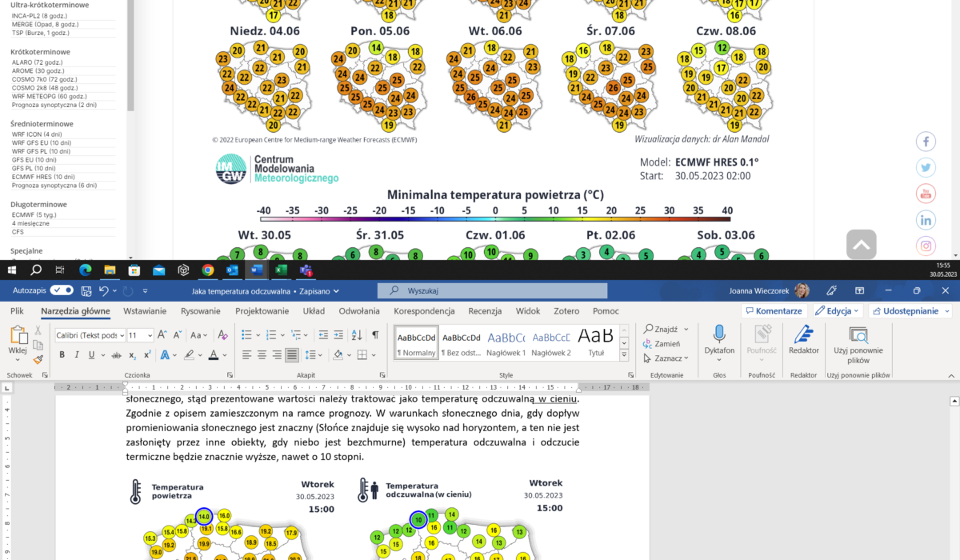This screenshot has height=560, width=960.
Task: Click the numbered list icon
Action: pyautogui.click(x=270, y=335)
